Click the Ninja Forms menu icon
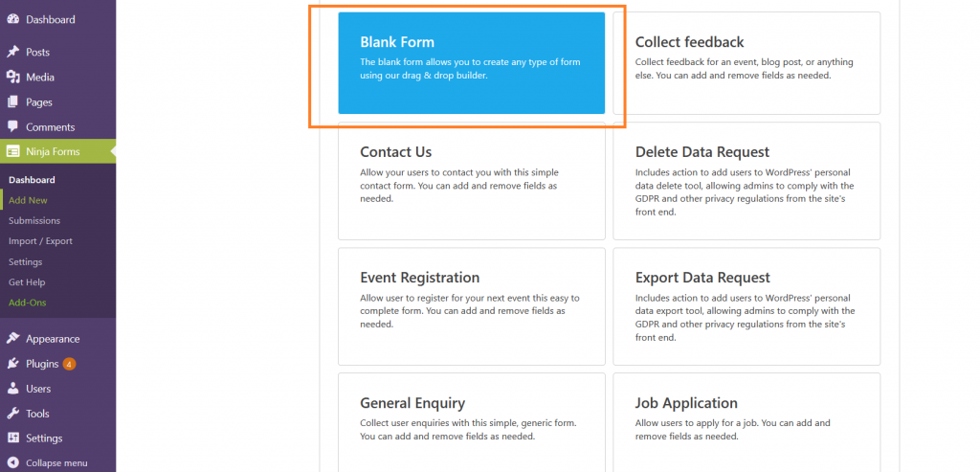The height and width of the screenshot is (472, 980). pos(12,151)
